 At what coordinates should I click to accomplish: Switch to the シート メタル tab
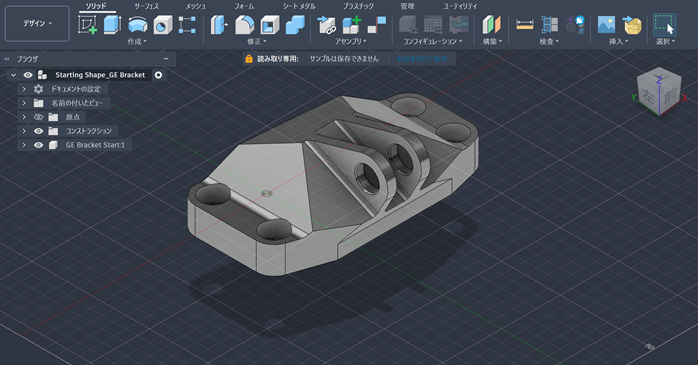click(x=299, y=6)
